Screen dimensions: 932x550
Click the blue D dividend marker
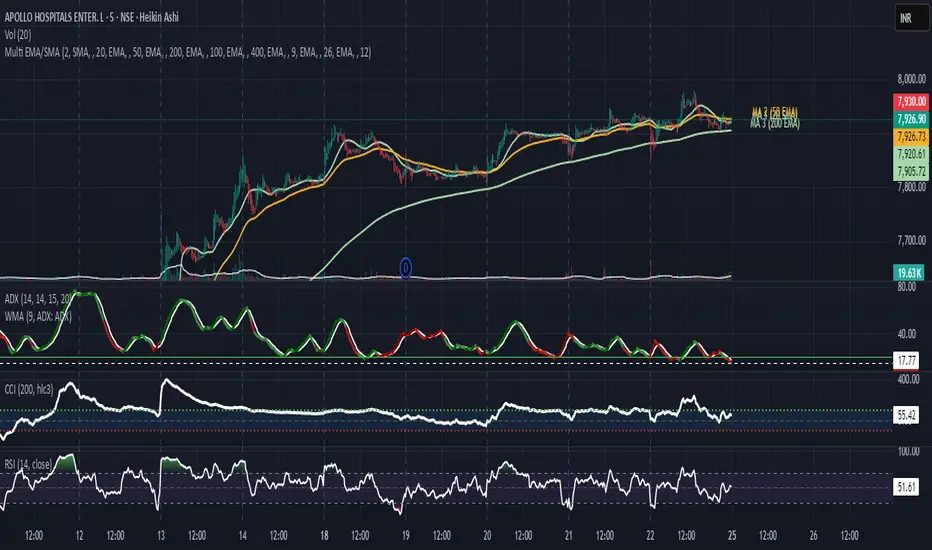coord(406,266)
